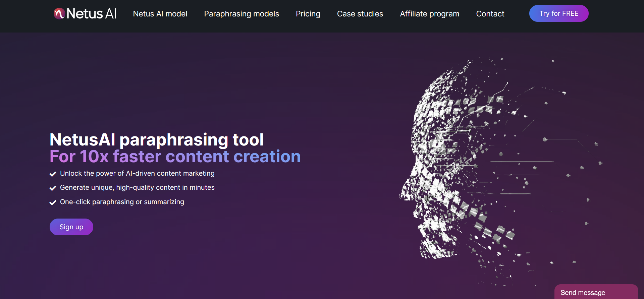Open the Pricing page
The image size is (644, 299).
(x=308, y=14)
